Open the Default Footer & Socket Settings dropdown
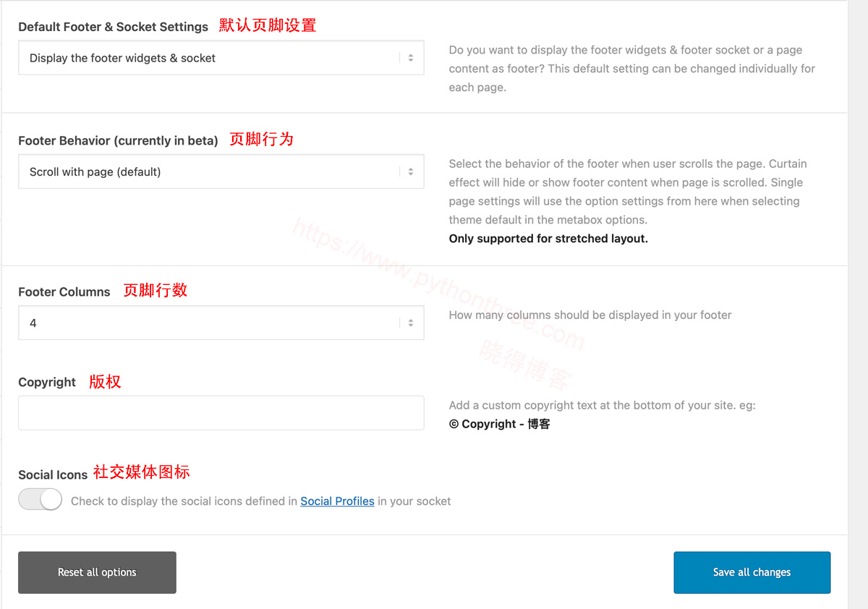868x609 pixels. coord(210,58)
